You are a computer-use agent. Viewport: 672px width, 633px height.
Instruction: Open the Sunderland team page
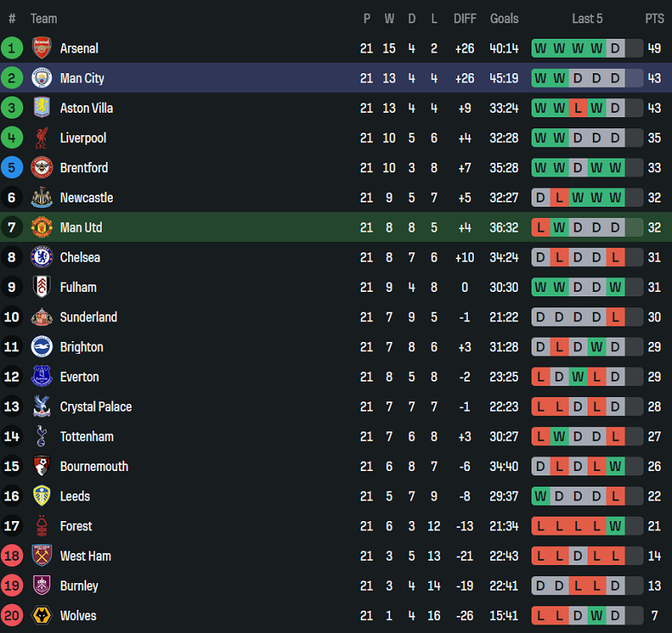click(x=88, y=317)
